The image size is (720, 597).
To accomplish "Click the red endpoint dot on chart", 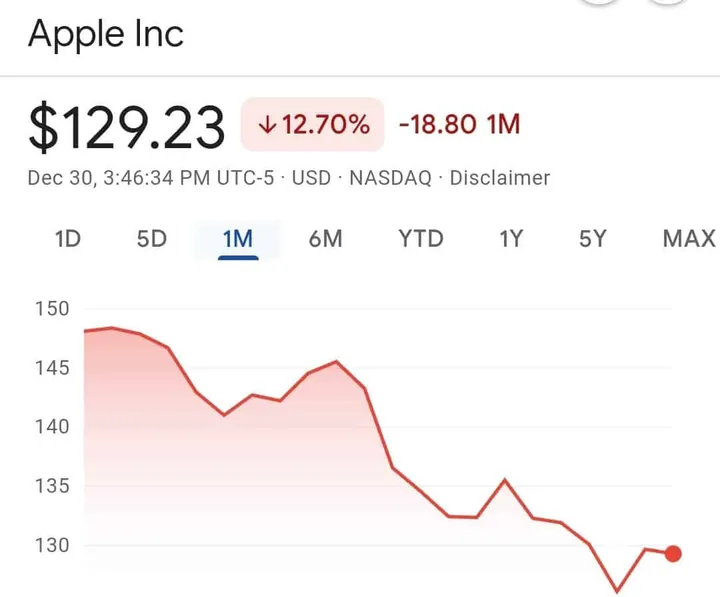I will tap(673, 554).
